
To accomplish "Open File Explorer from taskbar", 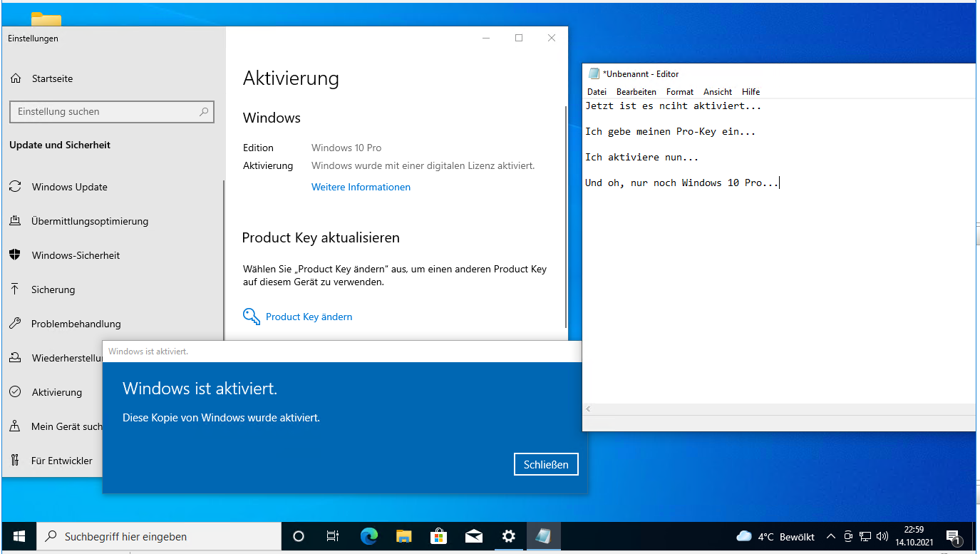I will point(403,536).
